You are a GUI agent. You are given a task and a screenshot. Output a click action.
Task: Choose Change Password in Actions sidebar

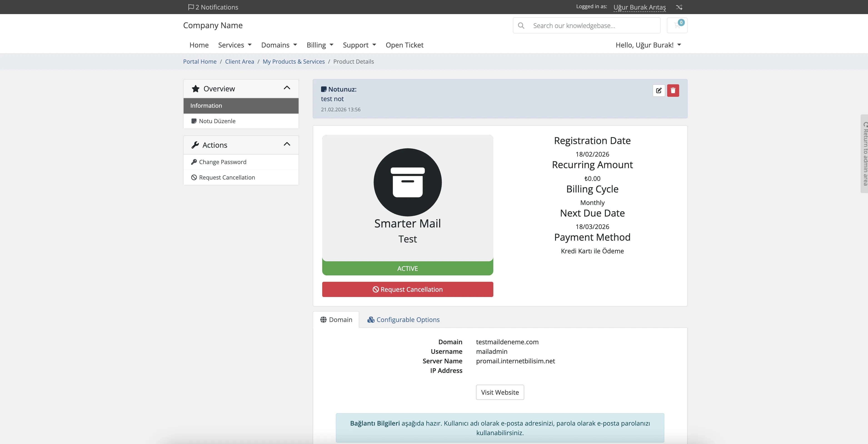(241, 162)
